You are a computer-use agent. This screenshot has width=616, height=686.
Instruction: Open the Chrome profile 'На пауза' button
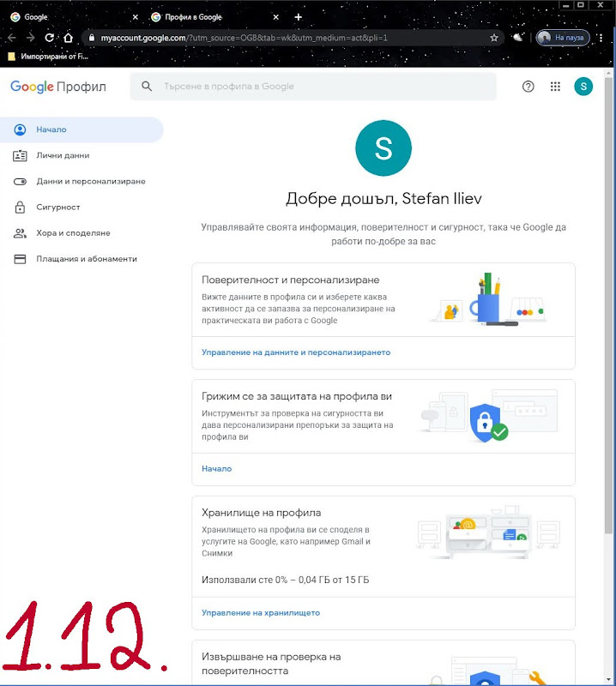pos(563,38)
